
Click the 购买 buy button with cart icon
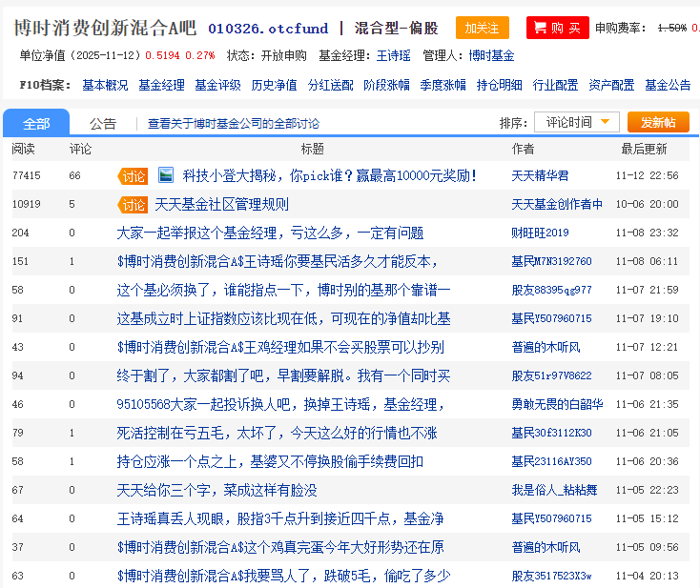558,28
